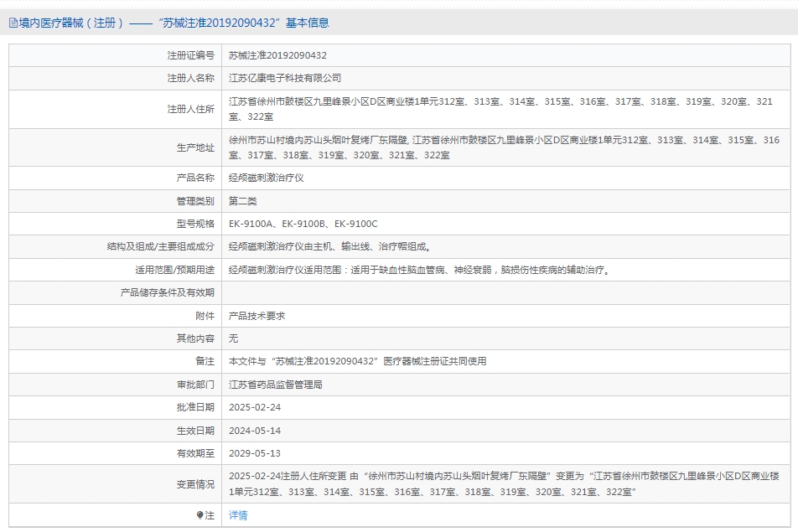Click the 生产地址 address value

504,147
